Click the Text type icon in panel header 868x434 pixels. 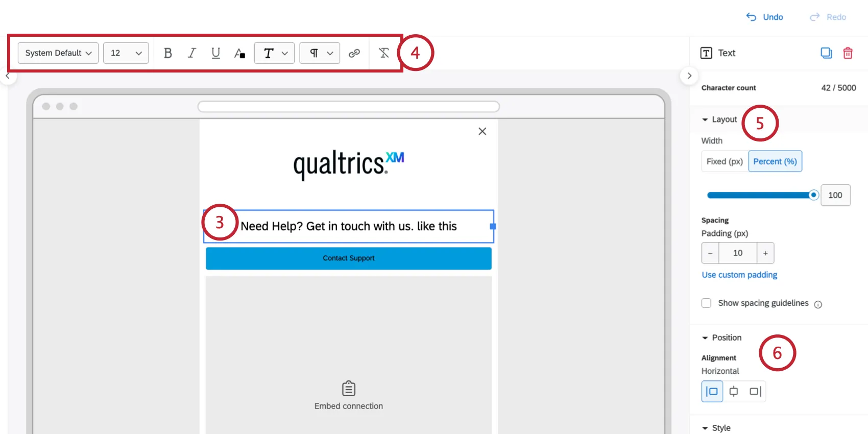(x=706, y=53)
